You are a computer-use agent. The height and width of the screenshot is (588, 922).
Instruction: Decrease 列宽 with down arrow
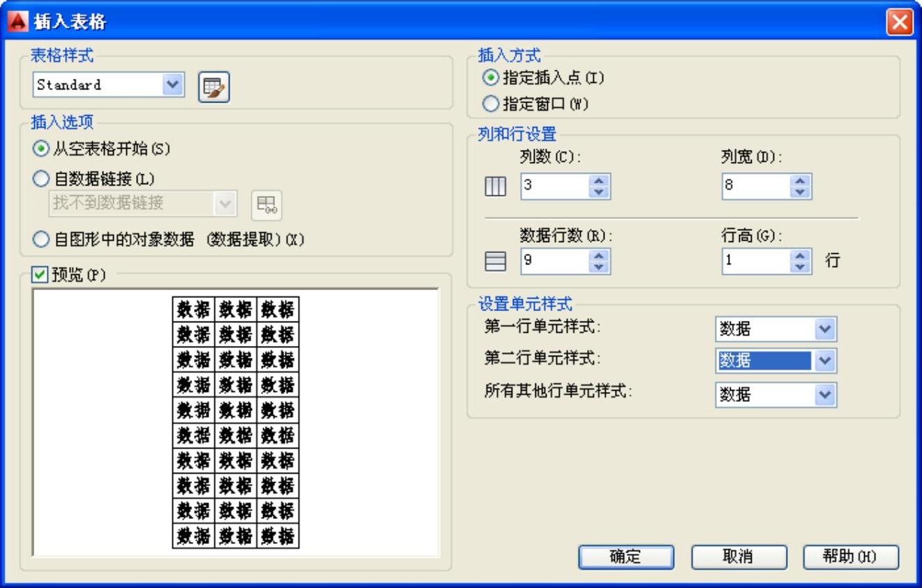tap(801, 193)
